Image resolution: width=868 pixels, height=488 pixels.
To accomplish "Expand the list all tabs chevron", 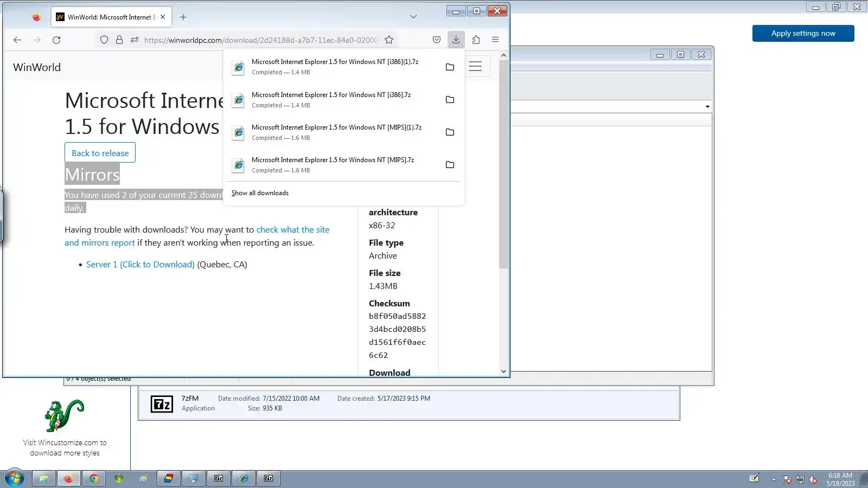I will tap(413, 17).
